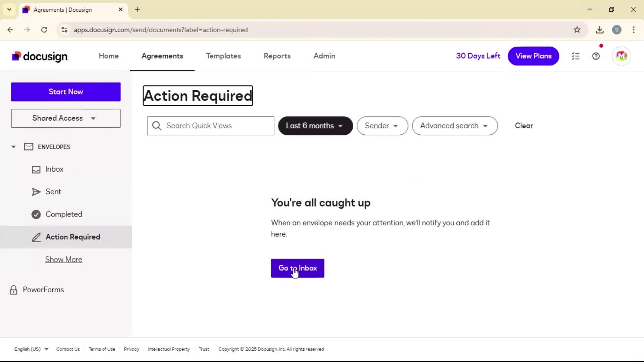Image resolution: width=644 pixels, height=362 pixels.
Task: Open the Trust footer link
Action: click(x=204, y=349)
